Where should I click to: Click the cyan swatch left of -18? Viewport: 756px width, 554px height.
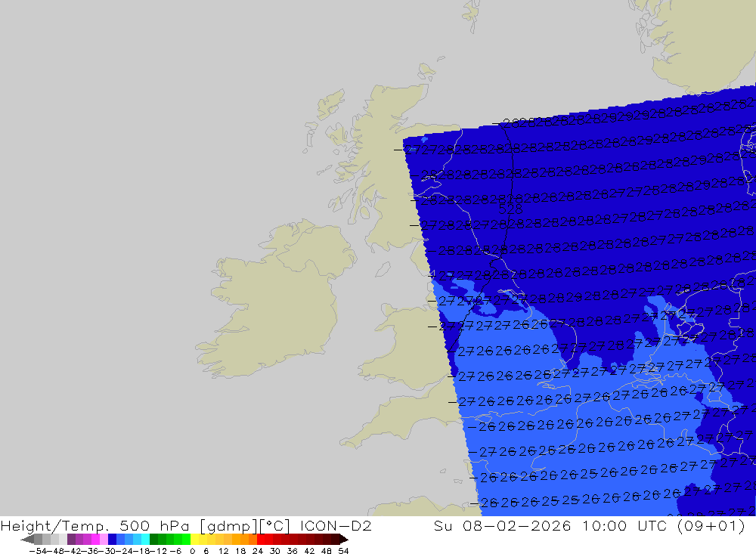click(145, 539)
